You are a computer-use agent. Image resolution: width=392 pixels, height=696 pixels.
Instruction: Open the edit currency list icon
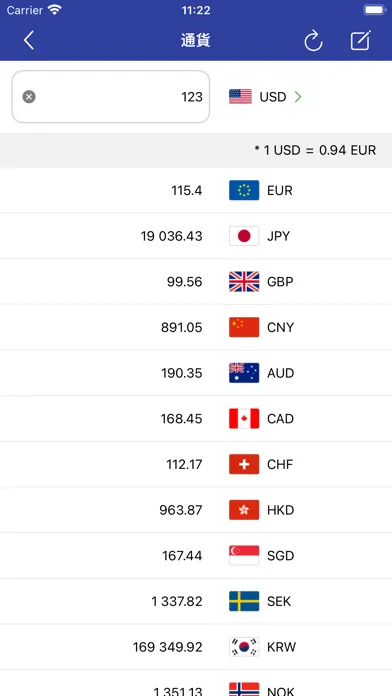[360, 40]
